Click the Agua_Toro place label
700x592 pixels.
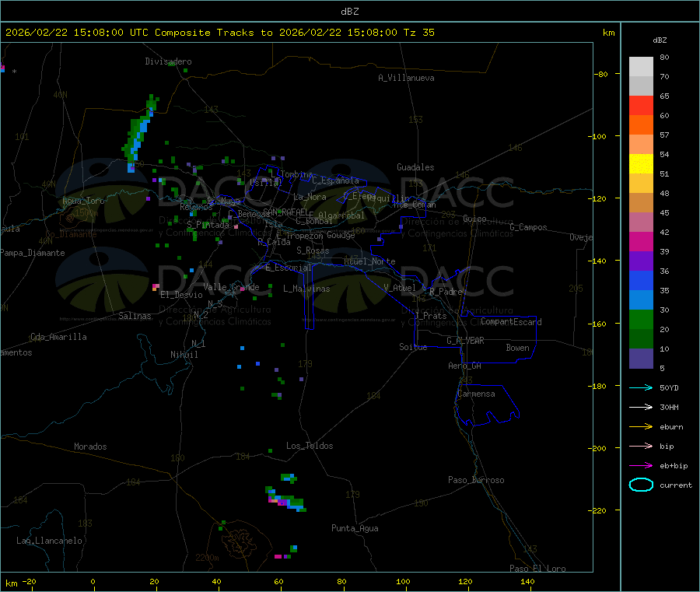[x=83, y=201]
